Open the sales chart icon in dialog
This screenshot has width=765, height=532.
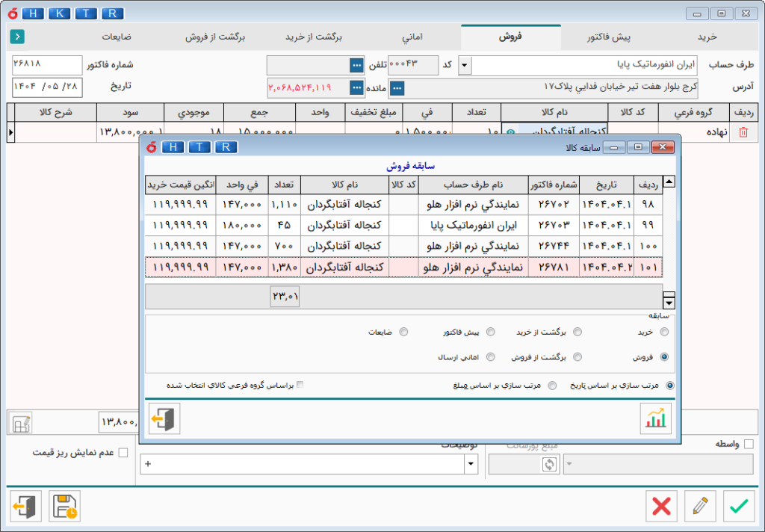(x=656, y=418)
